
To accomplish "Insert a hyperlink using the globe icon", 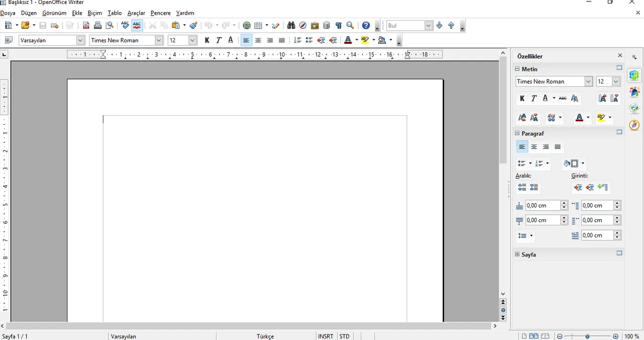I will (247, 25).
